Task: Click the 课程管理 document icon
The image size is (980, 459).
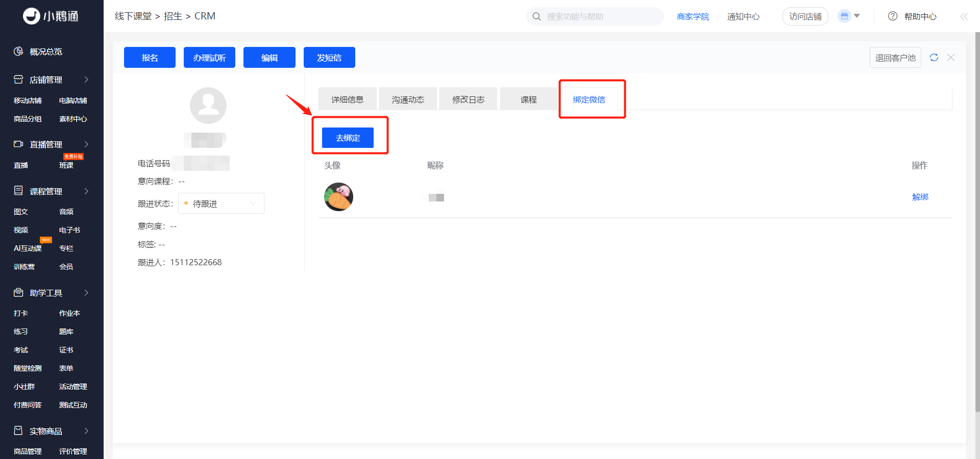Action: point(18,191)
